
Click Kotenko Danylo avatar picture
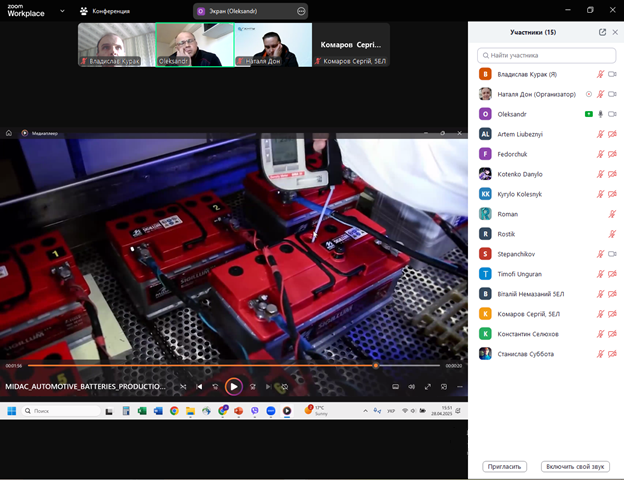(x=485, y=174)
